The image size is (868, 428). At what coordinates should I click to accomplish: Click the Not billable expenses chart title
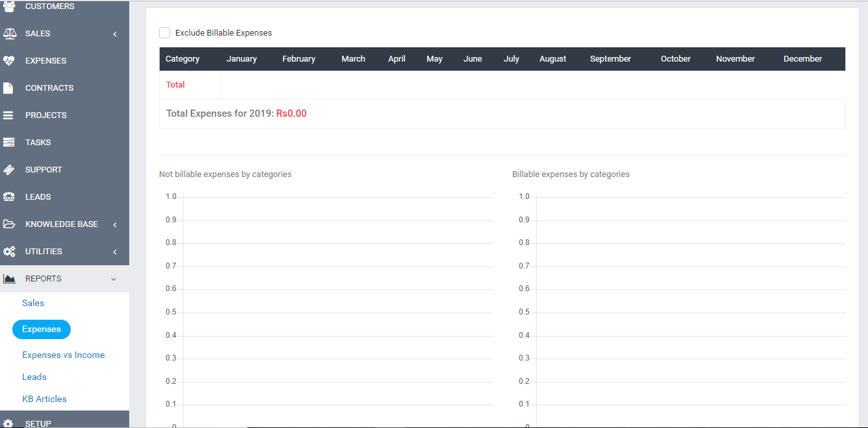coord(225,174)
